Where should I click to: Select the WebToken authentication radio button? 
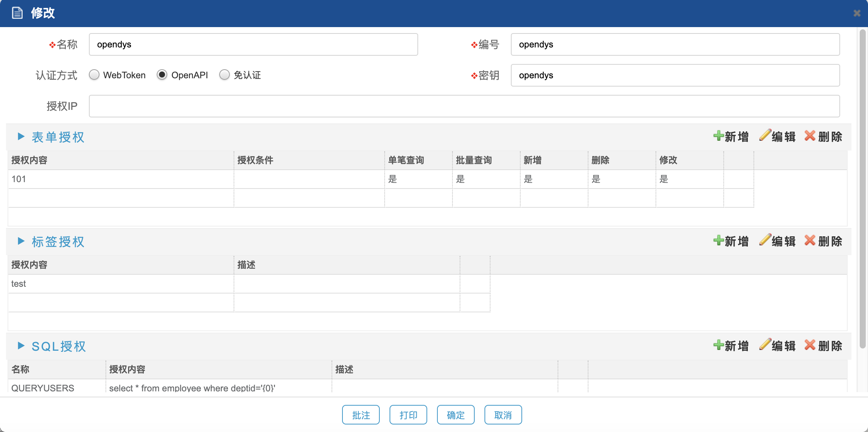(94, 75)
